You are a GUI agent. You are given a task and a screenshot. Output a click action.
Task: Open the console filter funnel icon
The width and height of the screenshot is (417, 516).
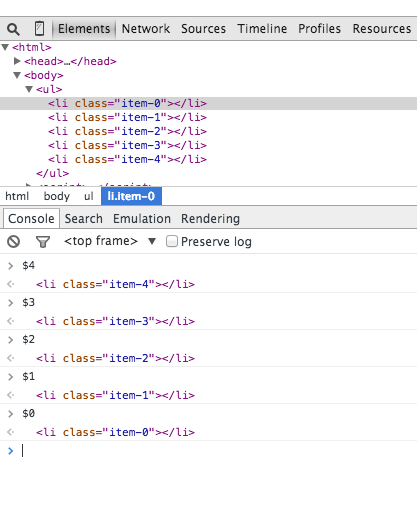click(x=43, y=242)
